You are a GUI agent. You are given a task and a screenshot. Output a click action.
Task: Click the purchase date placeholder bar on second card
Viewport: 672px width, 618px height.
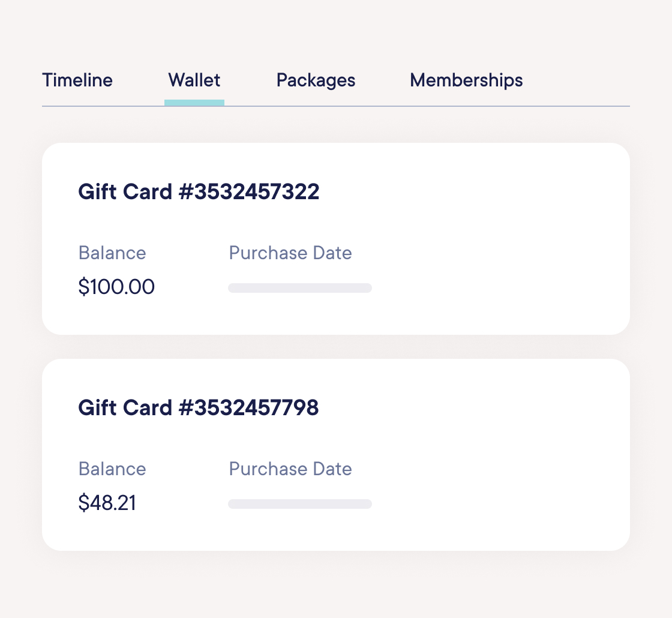point(300,504)
